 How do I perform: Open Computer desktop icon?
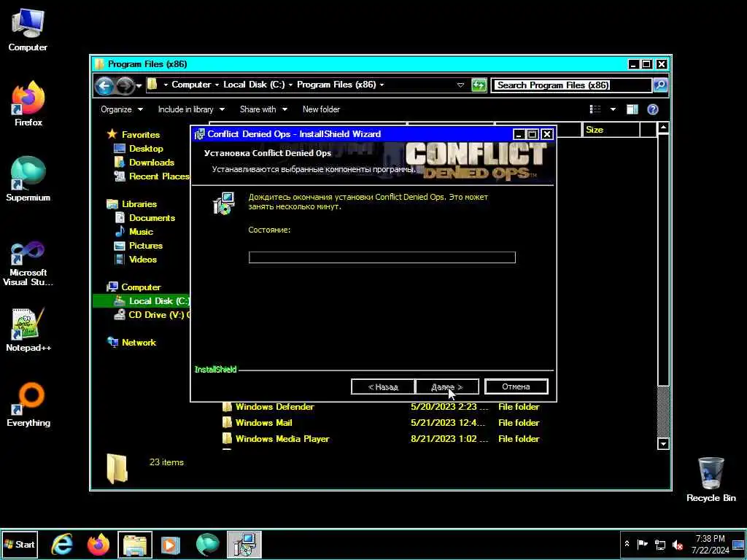[x=28, y=29]
